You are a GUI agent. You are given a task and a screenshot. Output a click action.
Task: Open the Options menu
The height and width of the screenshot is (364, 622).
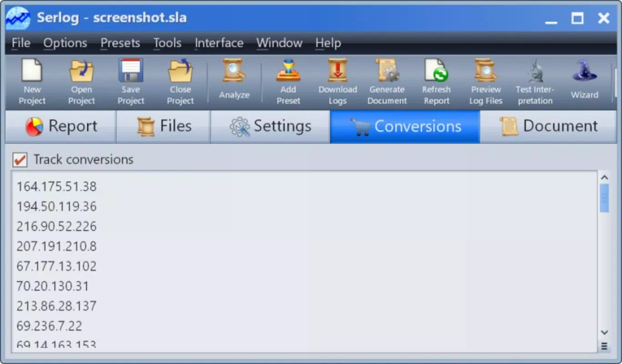[x=65, y=43]
